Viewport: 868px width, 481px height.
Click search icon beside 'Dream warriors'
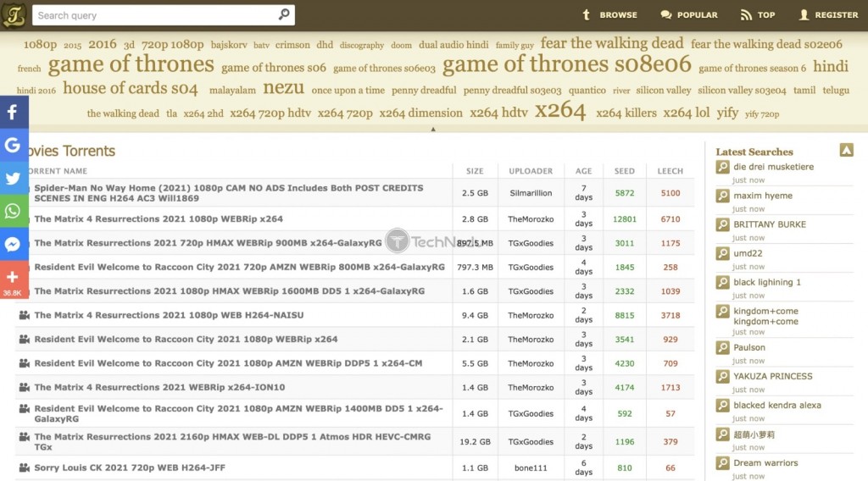point(722,463)
